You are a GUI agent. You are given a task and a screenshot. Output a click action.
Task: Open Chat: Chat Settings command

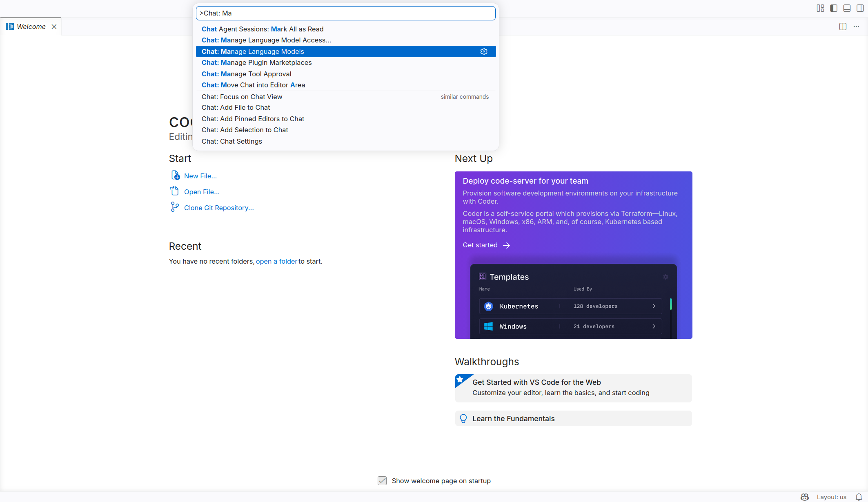[346, 141]
